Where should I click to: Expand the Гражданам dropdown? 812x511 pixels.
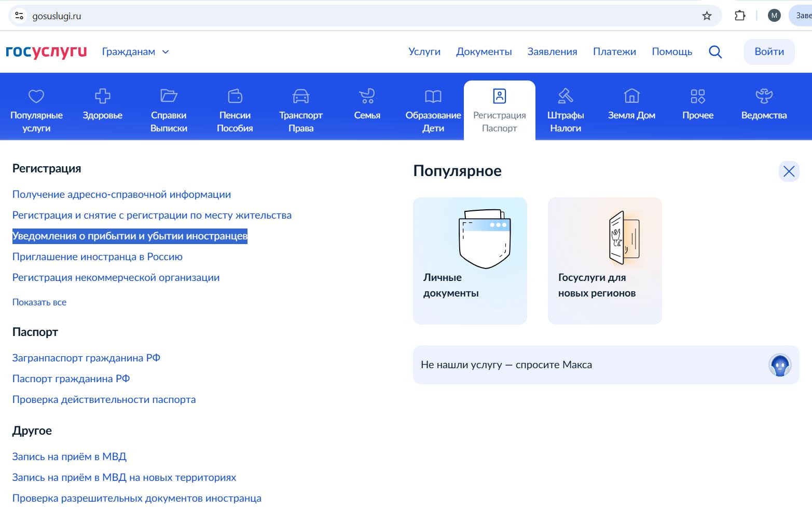135,52
